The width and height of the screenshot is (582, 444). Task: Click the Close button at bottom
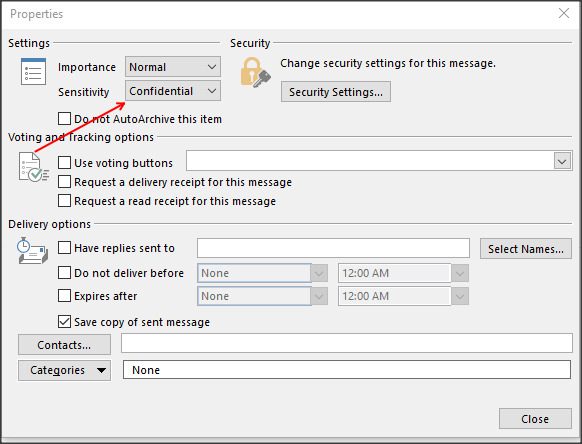pos(535,419)
